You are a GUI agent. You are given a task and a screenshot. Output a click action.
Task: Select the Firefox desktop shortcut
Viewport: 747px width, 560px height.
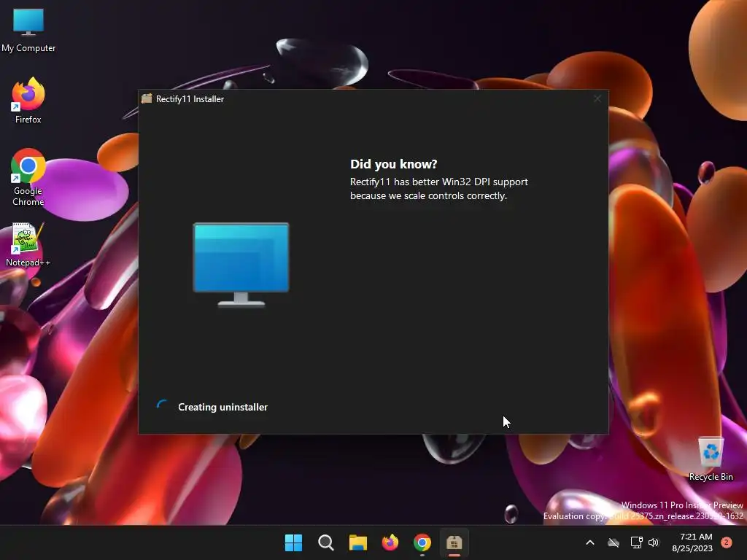pos(28,101)
